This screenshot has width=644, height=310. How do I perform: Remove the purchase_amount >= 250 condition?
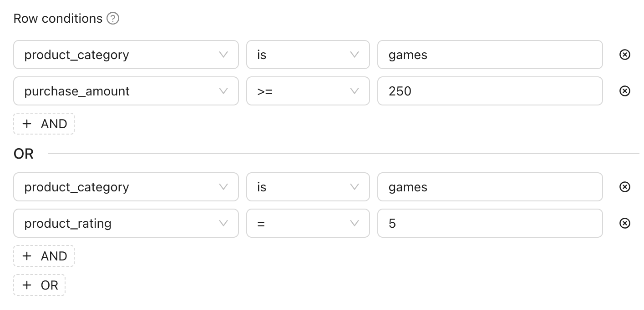pyautogui.click(x=624, y=91)
